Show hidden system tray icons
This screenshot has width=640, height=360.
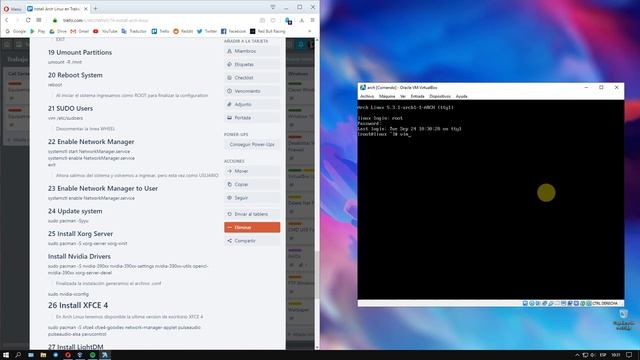click(x=577, y=355)
